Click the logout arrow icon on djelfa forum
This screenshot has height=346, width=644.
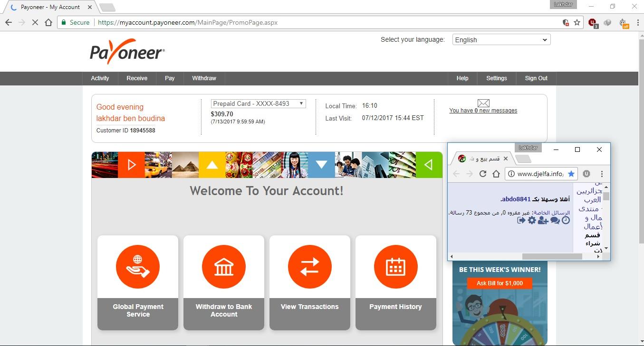(521, 220)
